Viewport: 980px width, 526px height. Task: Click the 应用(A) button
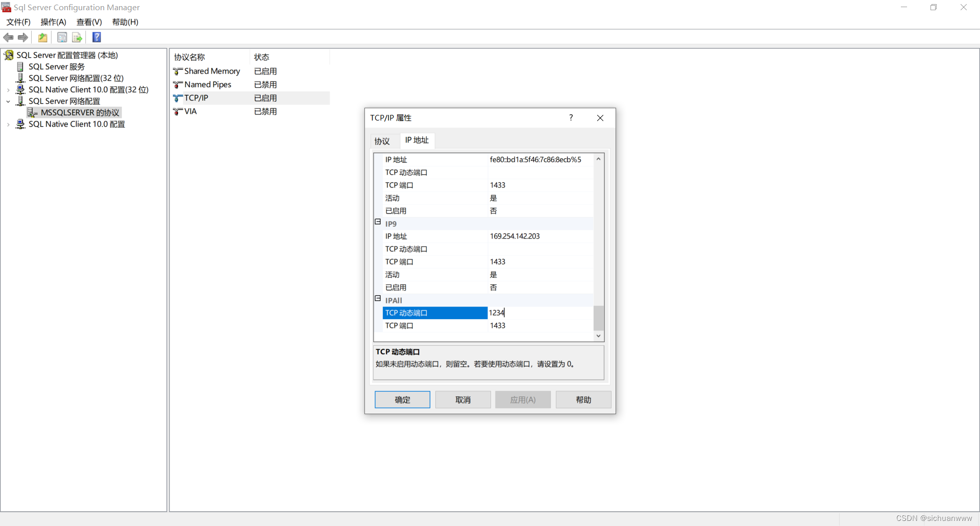pyautogui.click(x=523, y=400)
